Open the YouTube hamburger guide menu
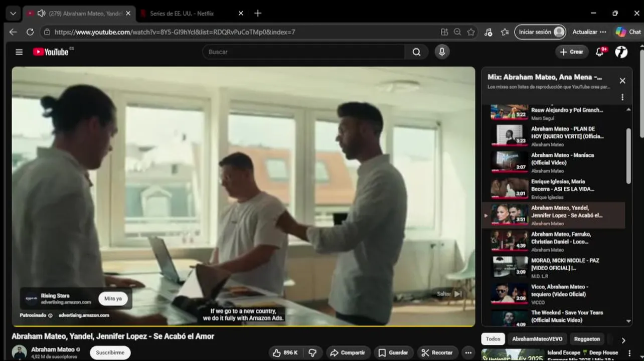The height and width of the screenshot is (361, 644). tap(19, 52)
